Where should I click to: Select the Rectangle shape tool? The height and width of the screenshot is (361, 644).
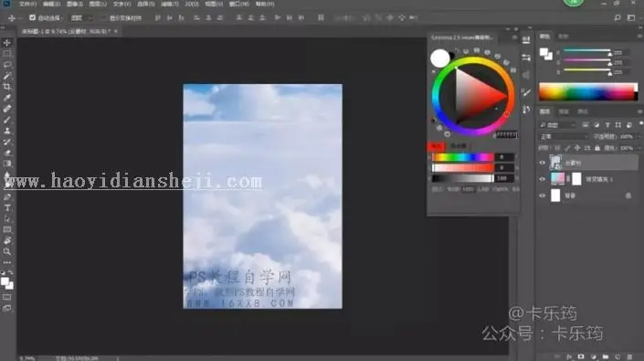(x=7, y=229)
